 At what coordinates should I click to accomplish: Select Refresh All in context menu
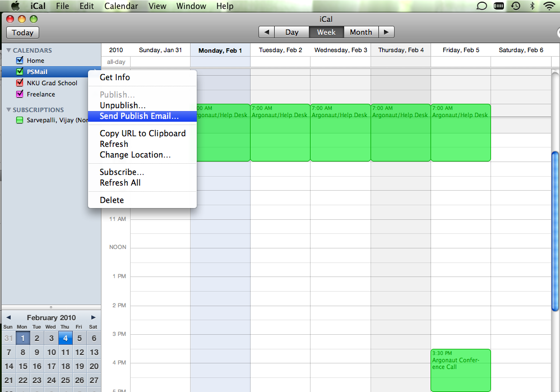(142, 183)
